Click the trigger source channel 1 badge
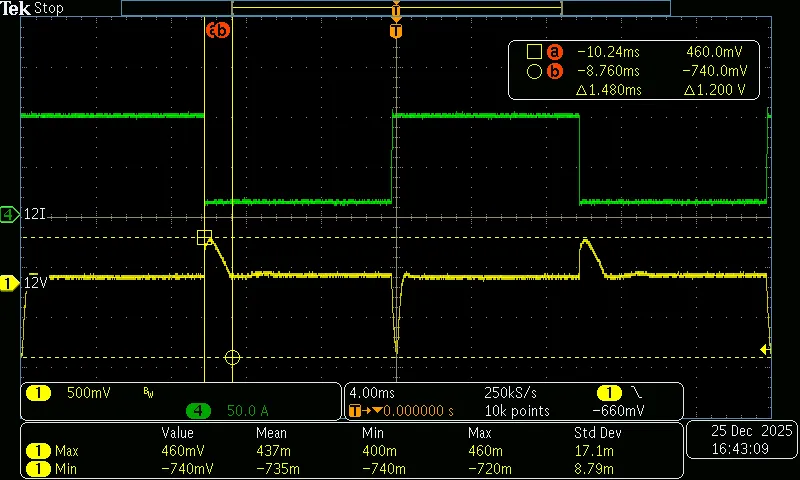 point(609,393)
